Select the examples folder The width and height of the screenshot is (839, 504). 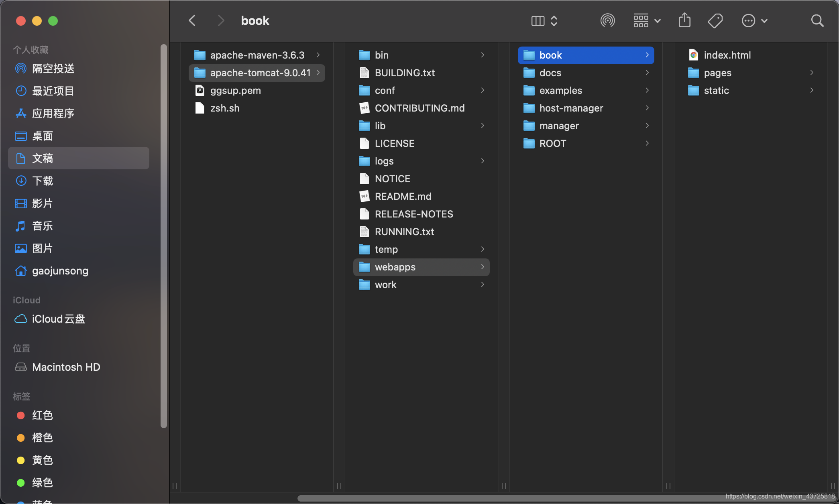coord(586,90)
